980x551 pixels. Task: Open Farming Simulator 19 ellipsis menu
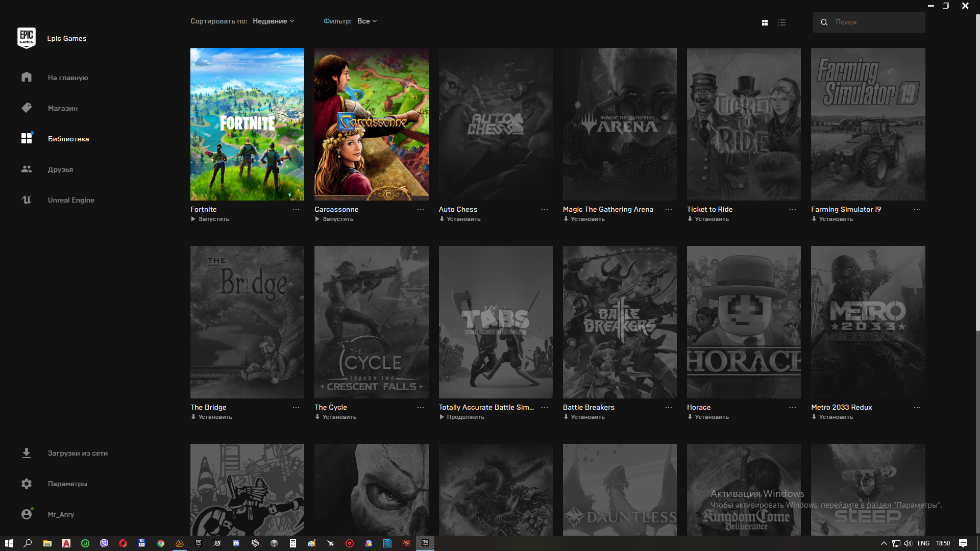[917, 210]
